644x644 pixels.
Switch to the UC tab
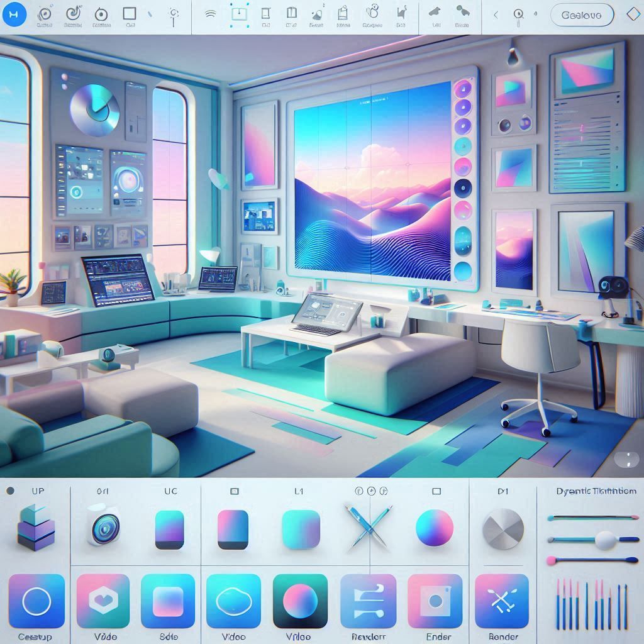pyautogui.click(x=170, y=491)
